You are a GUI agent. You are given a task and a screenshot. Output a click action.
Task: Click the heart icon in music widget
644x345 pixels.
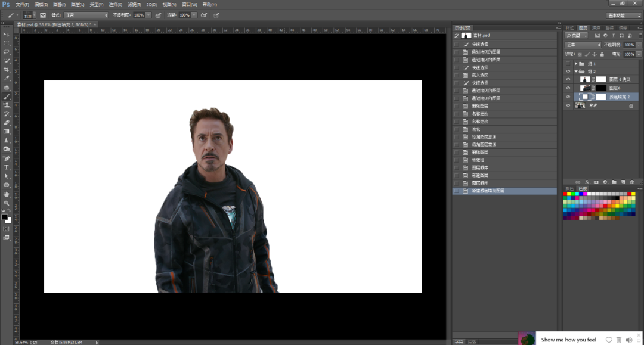(609, 340)
